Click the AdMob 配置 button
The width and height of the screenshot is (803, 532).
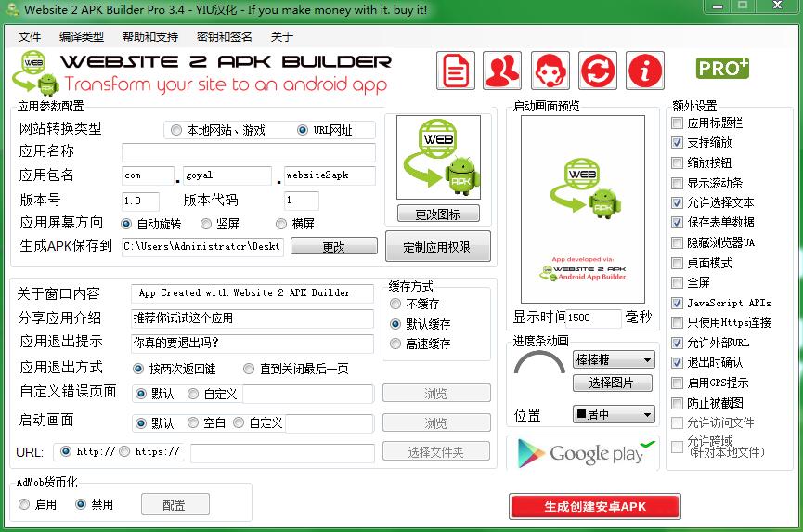(x=175, y=504)
